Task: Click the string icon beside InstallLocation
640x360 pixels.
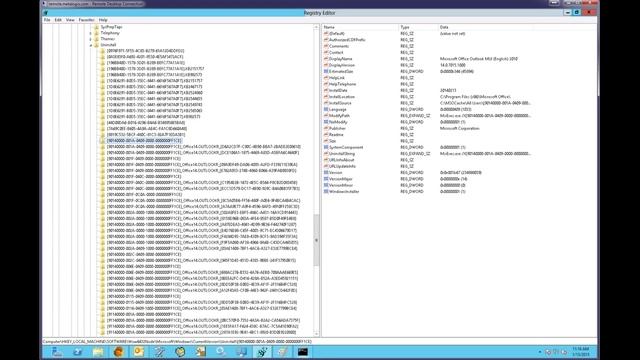Action: (x=326, y=97)
